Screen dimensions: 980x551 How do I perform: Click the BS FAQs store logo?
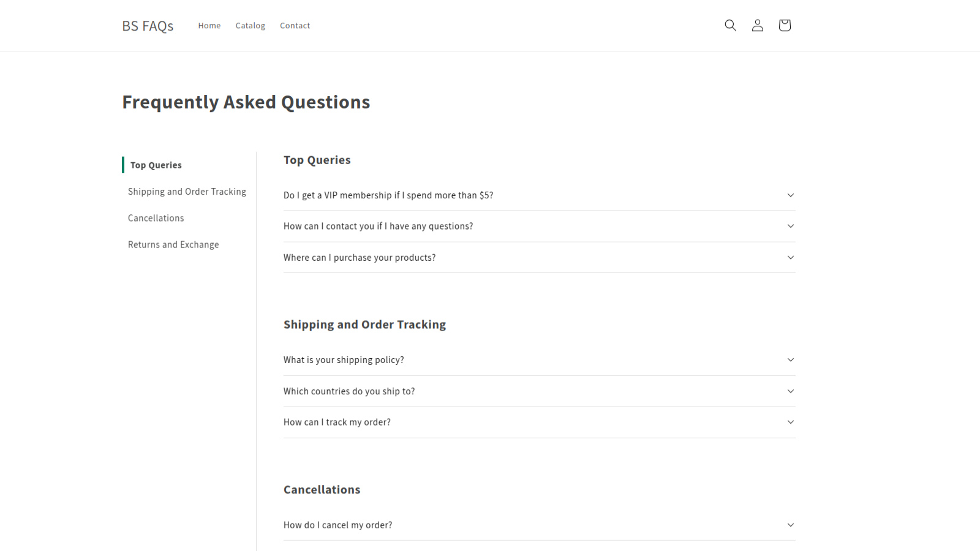pyautogui.click(x=148, y=25)
